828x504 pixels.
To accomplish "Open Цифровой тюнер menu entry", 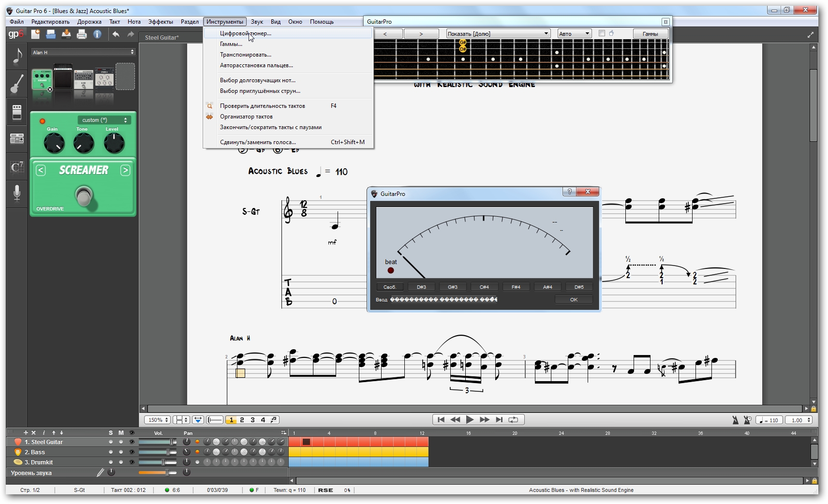I will tap(288, 33).
